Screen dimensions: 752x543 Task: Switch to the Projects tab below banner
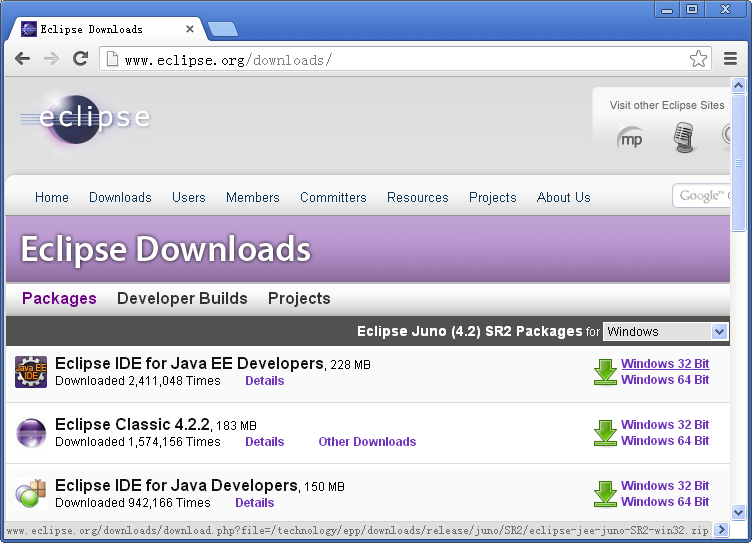(299, 298)
